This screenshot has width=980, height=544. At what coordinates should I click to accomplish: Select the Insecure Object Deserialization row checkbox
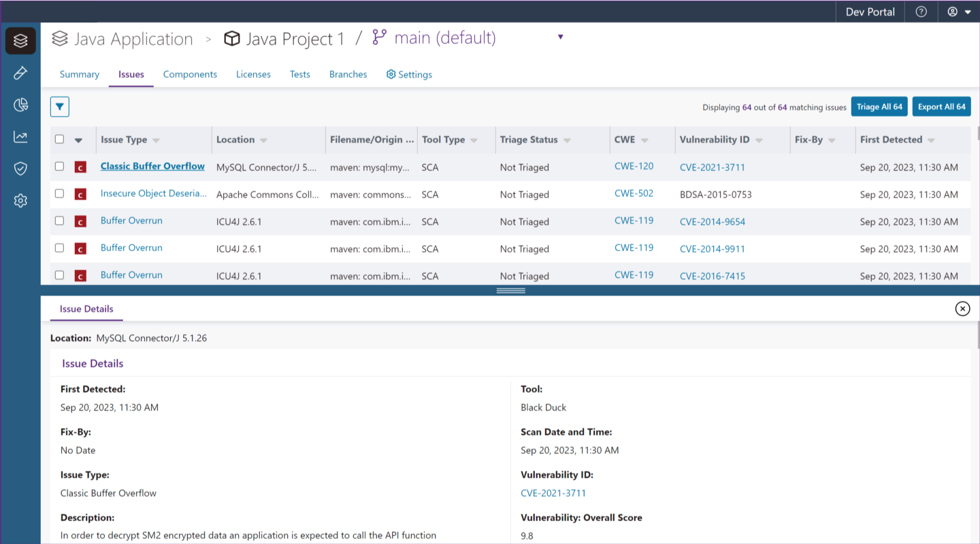point(59,194)
